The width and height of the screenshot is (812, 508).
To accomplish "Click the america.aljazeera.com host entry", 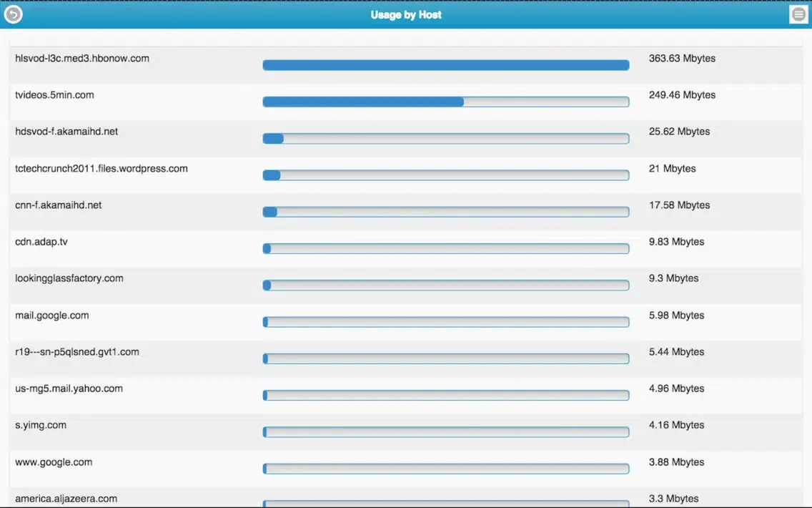I will click(66, 499).
